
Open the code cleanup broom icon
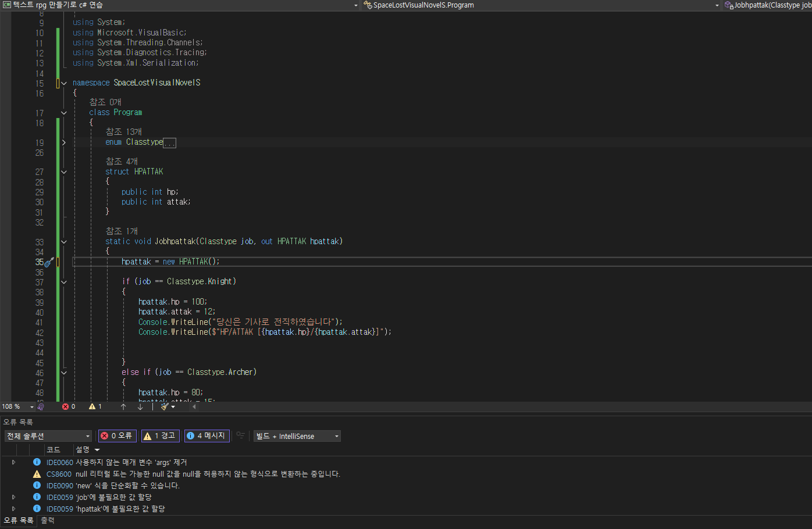pyautogui.click(x=165, y=406)
